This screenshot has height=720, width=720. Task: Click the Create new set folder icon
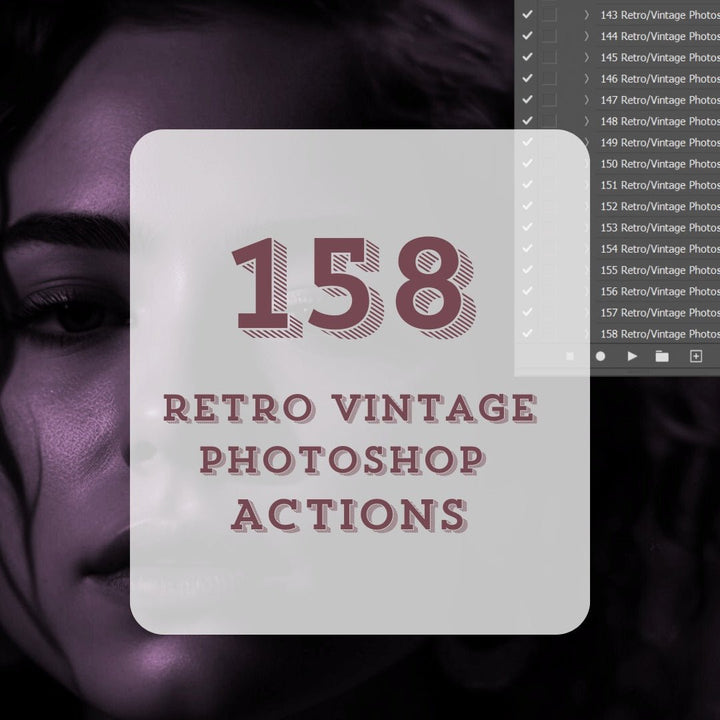(x=662, y=356)
